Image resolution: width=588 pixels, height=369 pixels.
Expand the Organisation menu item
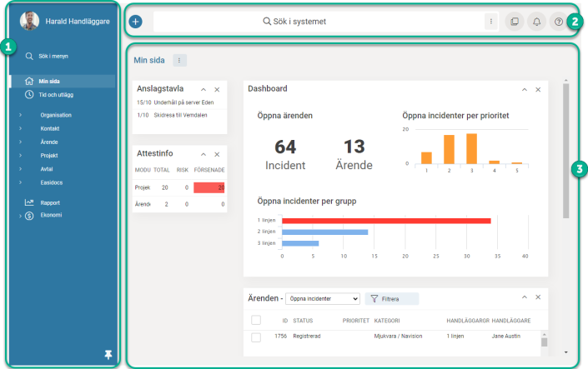coord(55,115)
